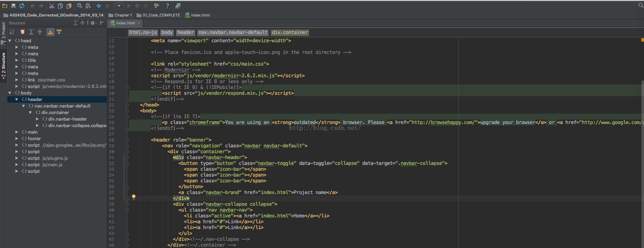Toggle the HTML5 outline view button
644x248 pixels.
click(x=23, y=32)
